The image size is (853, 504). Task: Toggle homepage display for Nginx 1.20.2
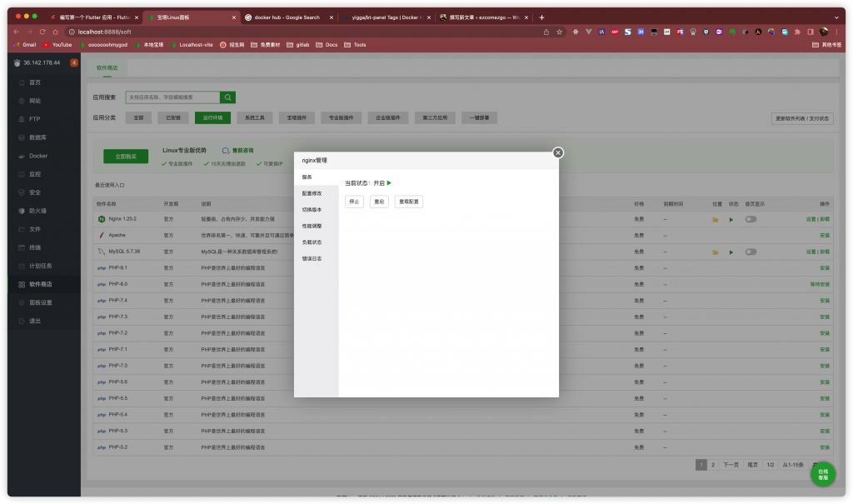751,219
